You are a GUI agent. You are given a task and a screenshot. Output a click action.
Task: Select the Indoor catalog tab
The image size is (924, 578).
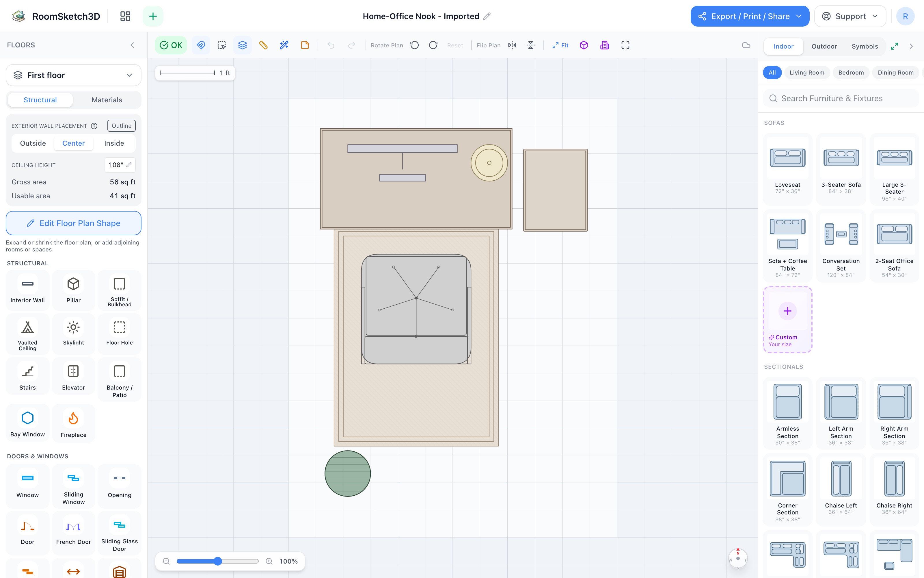click(x=783, y=46)
